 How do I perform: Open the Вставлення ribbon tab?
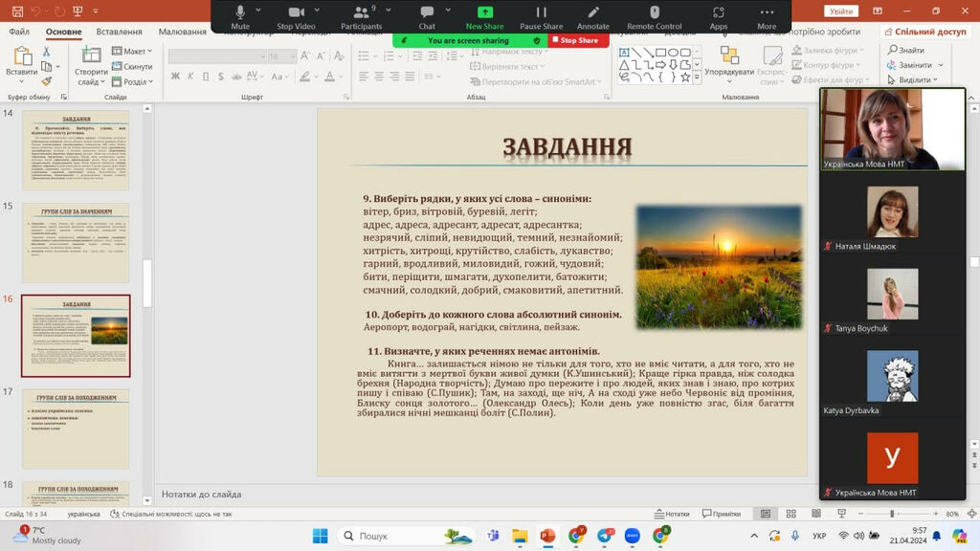point(120,32)
